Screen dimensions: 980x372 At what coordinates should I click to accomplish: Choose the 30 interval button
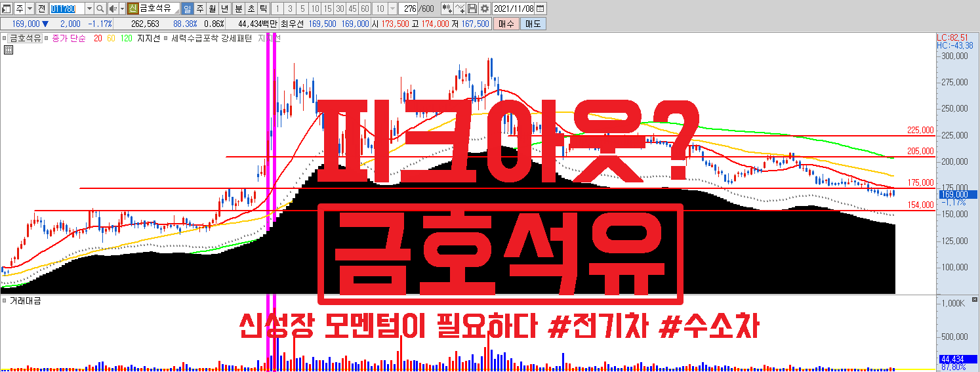[340, 9]
